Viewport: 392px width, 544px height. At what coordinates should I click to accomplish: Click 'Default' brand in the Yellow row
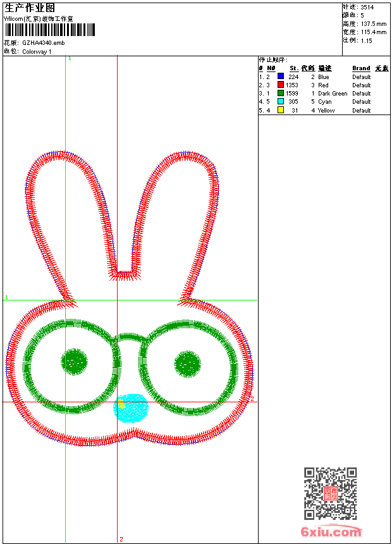pyautogui.click(x=362, y=111)
